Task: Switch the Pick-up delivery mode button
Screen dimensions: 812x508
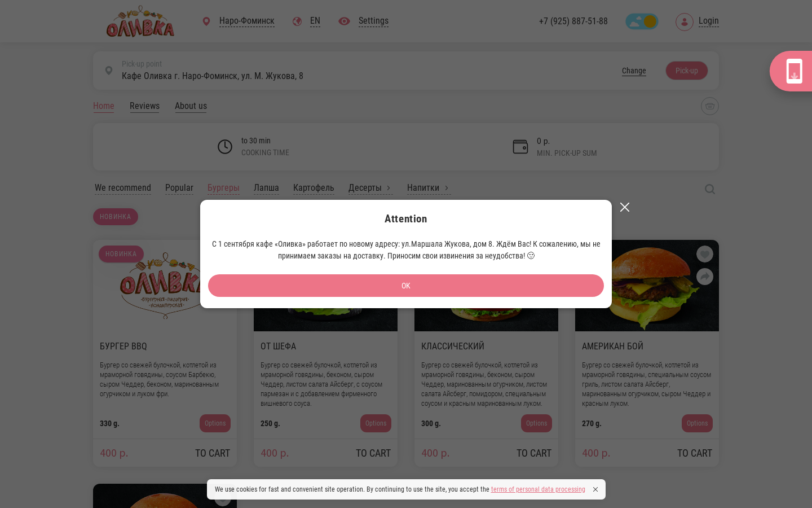Action: pos(687,71)
